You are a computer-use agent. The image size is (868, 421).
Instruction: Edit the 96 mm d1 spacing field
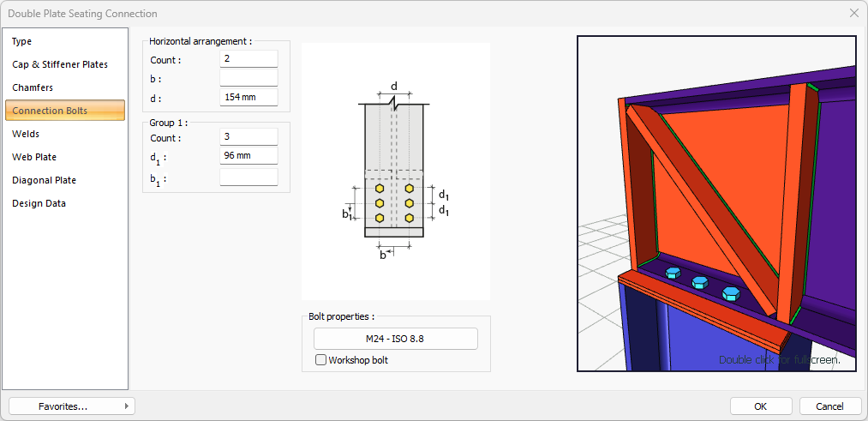pos(248,156)
